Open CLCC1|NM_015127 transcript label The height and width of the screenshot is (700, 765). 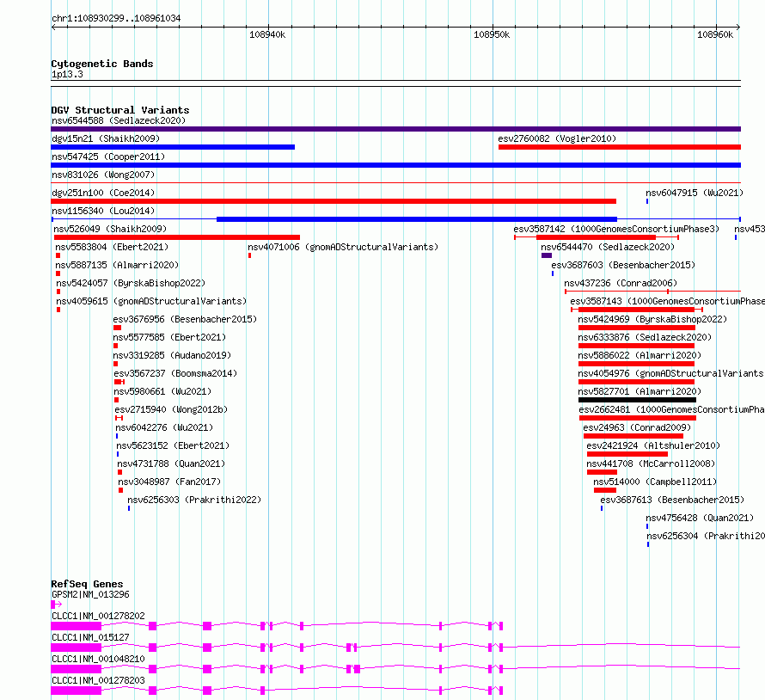[90, 637]
